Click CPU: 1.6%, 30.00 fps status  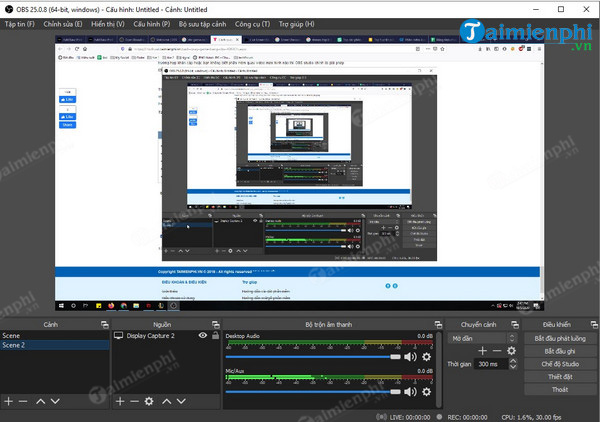[x=532, y=417]
